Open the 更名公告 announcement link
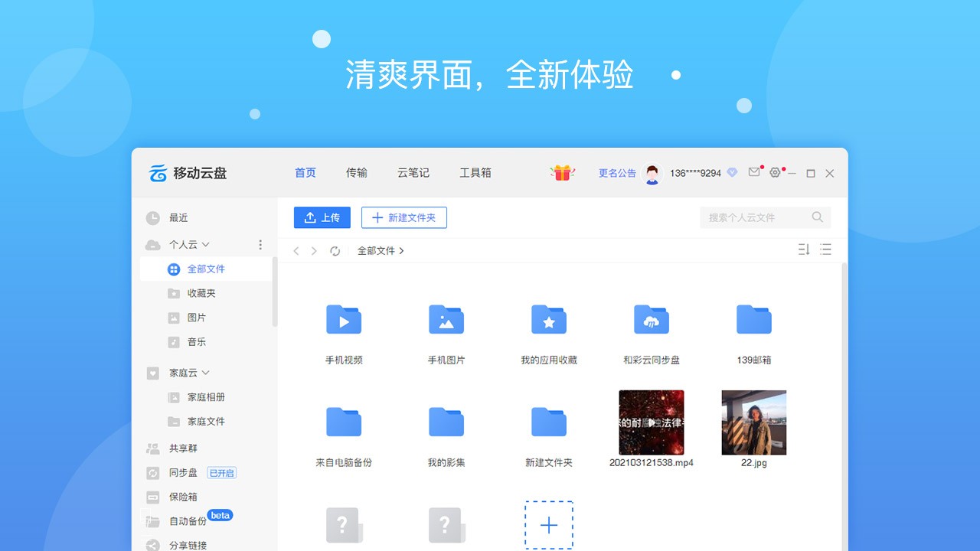The width and height of the screenshot is (980, 551). point(617,173)
